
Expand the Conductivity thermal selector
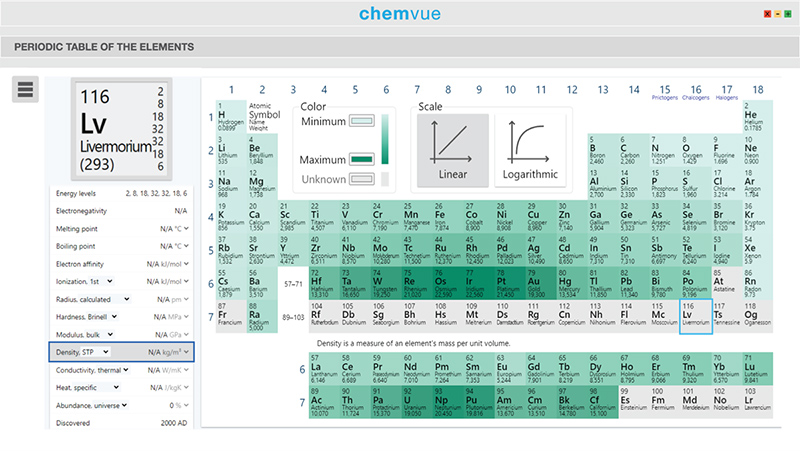[126, 370]
